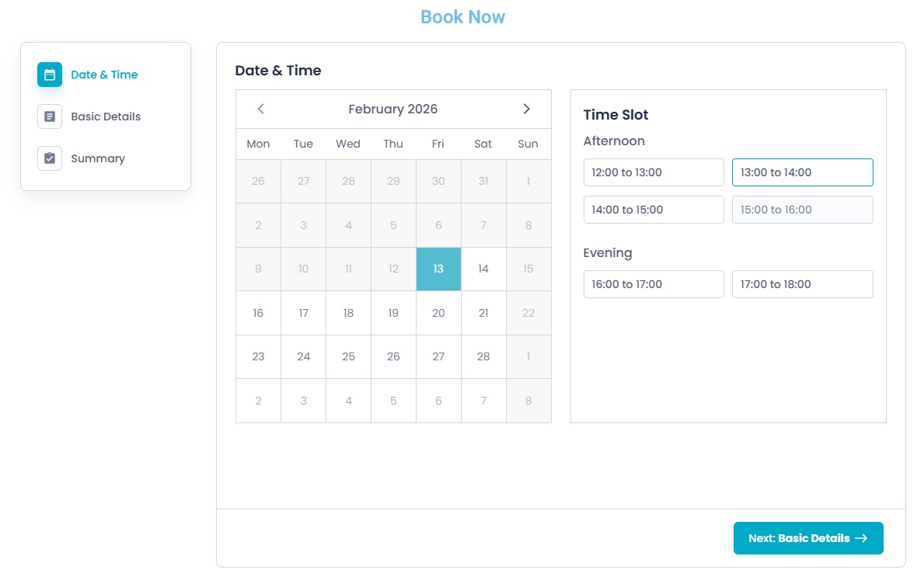Image resolution: width=924 pixels, height=577 pixels.
Task: Go to next month with right chevron
Action: point(526,109)
